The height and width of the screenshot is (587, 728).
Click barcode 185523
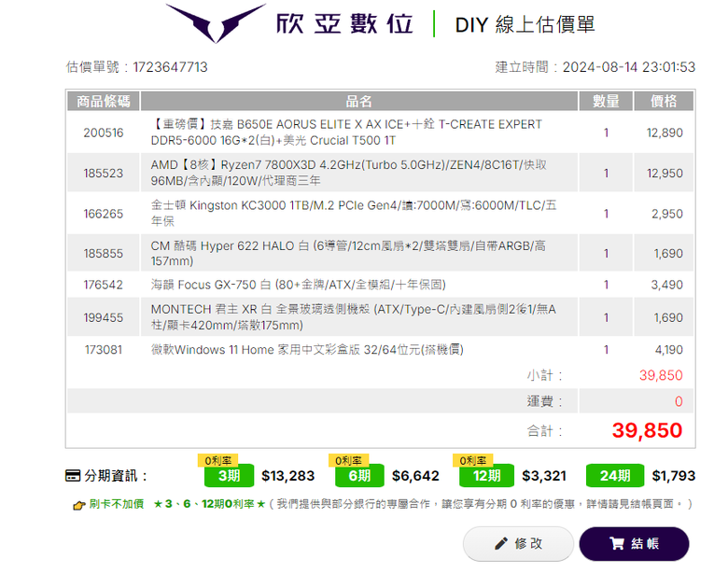click(103, 174)
